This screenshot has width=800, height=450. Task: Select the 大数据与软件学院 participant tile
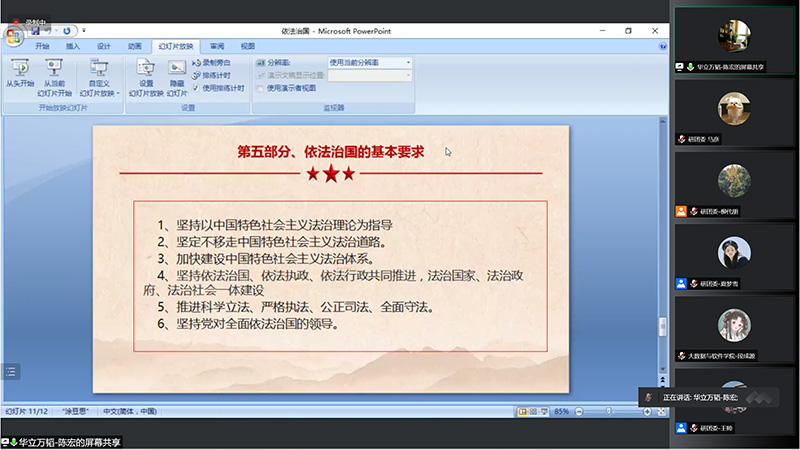pos(734,330)
